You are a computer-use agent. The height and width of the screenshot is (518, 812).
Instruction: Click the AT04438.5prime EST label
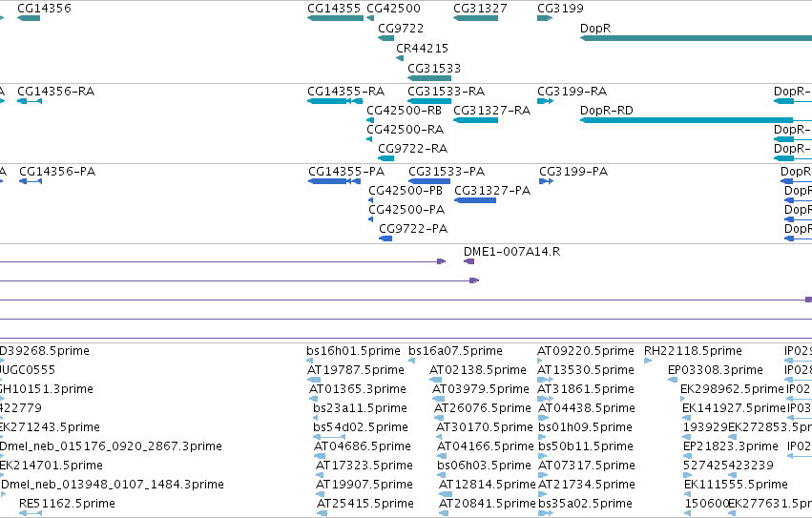click(587, 408)
